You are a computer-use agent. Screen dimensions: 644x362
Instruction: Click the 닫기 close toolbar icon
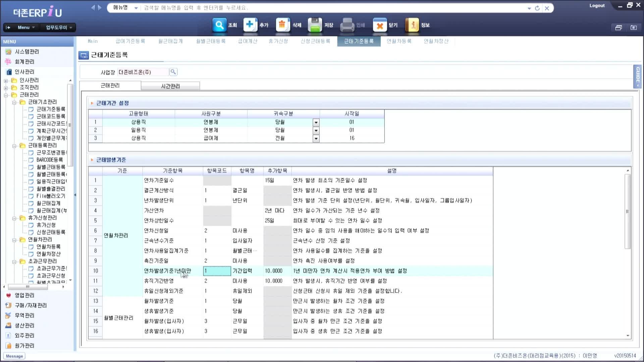pyautogui.click(x=380, y=25)
